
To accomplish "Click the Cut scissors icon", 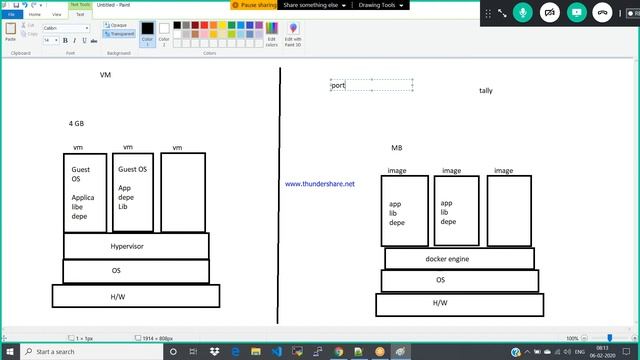I will [24, 25].
